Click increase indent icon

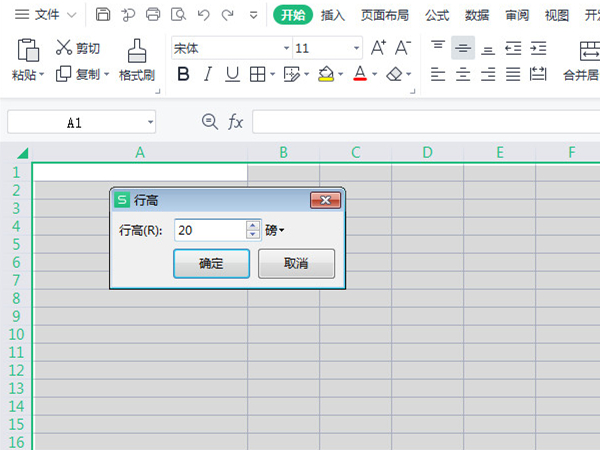pos(538,48)
